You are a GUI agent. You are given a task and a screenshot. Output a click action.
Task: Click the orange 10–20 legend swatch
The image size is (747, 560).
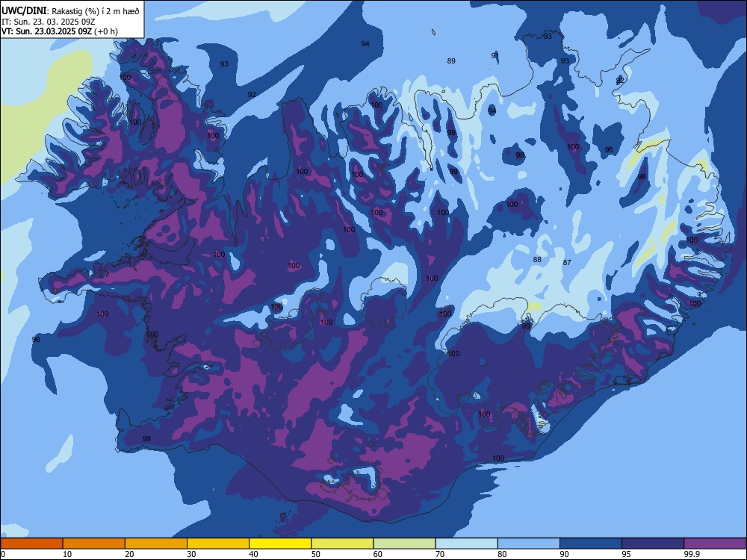(94, 544)
